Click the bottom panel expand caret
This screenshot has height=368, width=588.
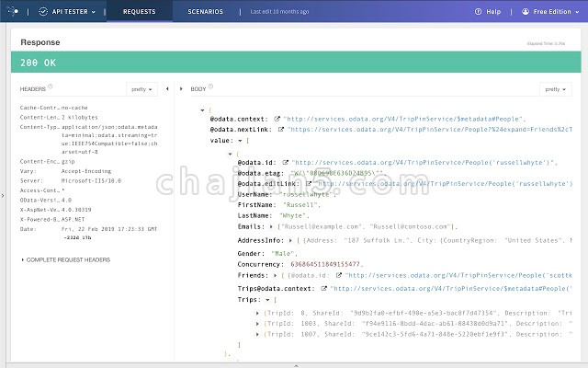[x=296, y=365]
